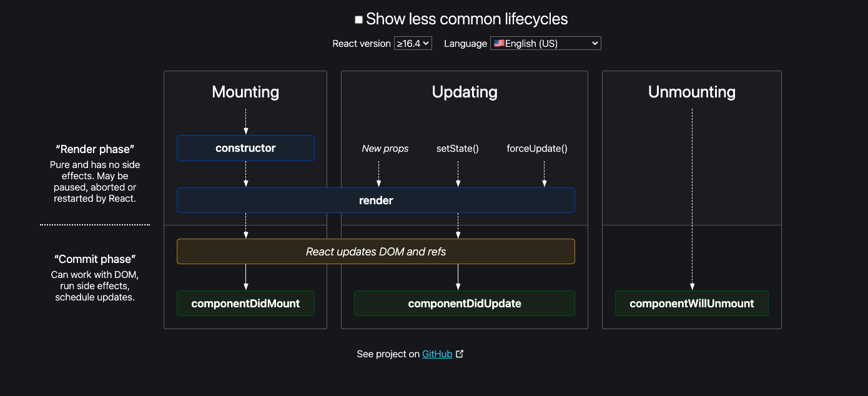Click the external link icon beside GitHub
868x396 pixels.
[460, 354]
